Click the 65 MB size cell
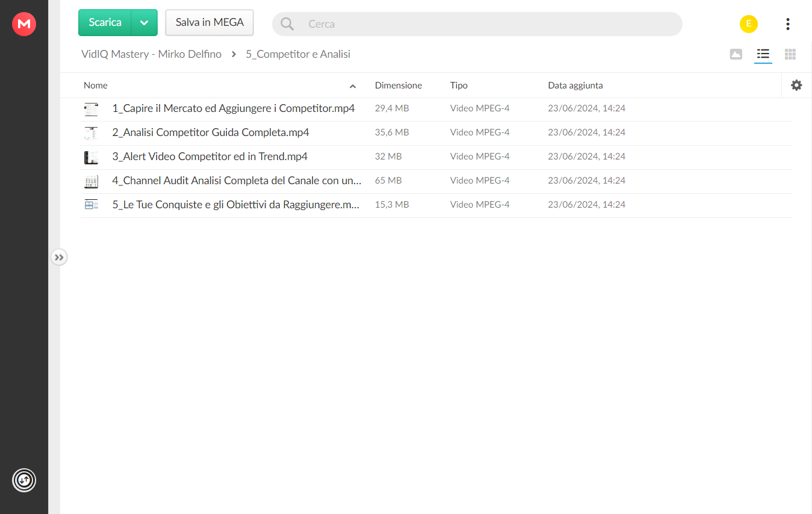Image resolution: width=812 pixels, height=514 pixels. (388, 181)
